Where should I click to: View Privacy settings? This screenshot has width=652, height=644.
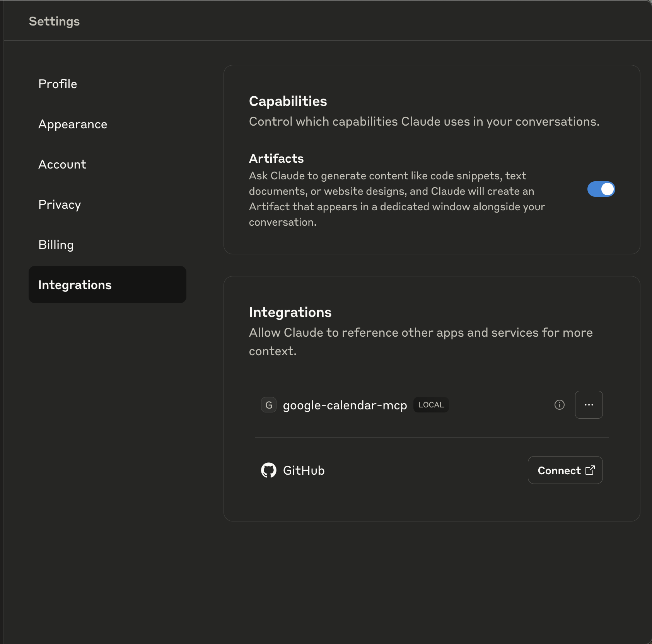[59, 204]
